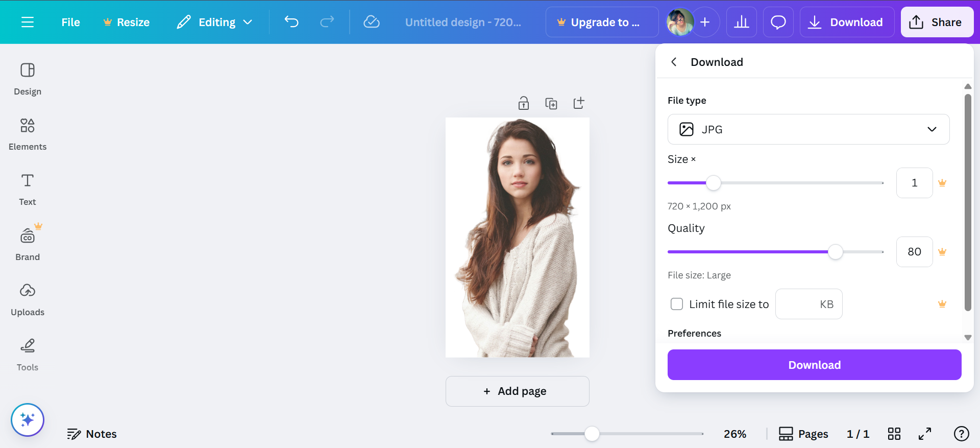
Task: Lock the page with lock icon
Action: (524, 103)
